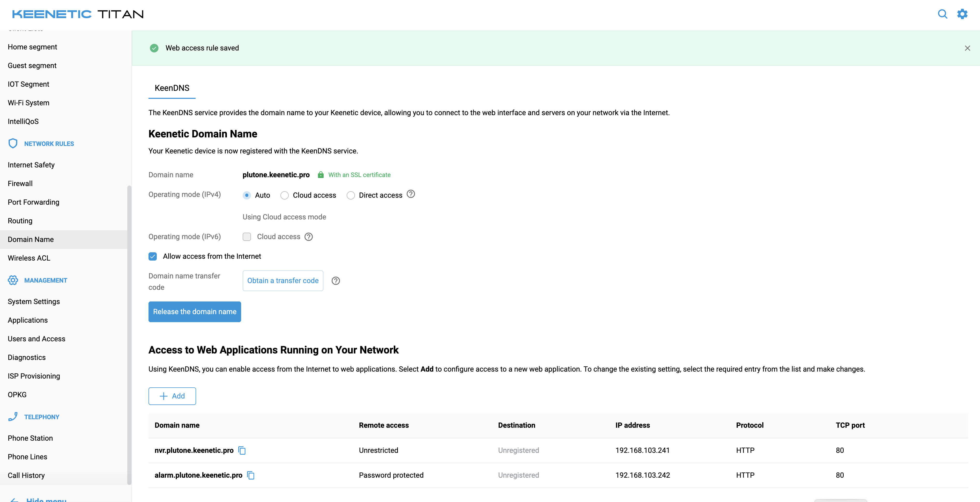The width and height of the screenshot is (980, 502).
Task: Click the SSL certificate padlock icon
Action: point(321,175)
